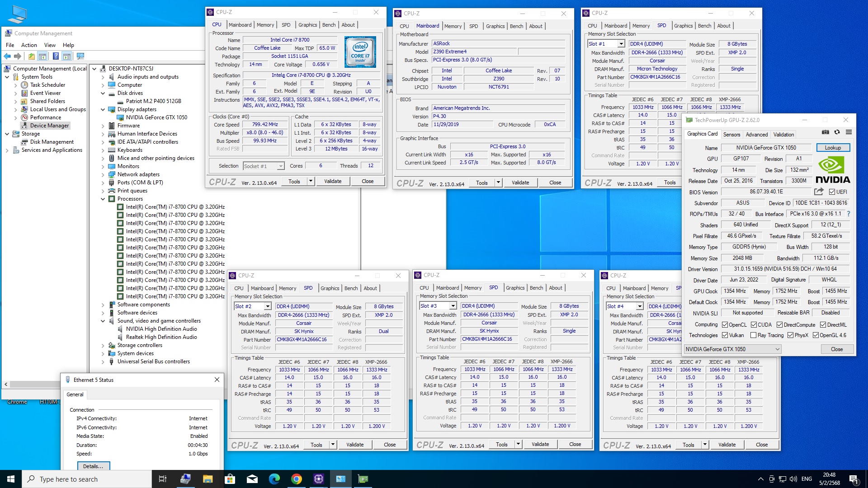Open the Socket #1 selection dropdown
Image resolution: width=868 pixels, height=488 pixels.
coord(264,166)
